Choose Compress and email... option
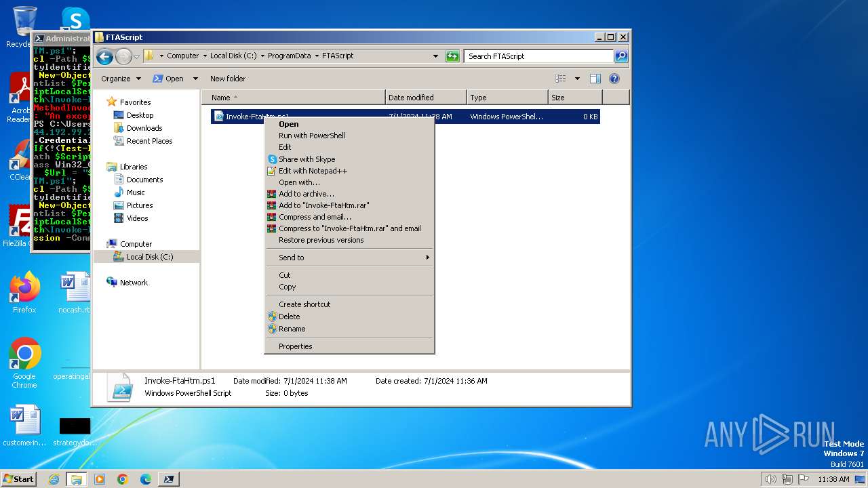The height and width of the screenshot is (488, 868). [349, 217]
